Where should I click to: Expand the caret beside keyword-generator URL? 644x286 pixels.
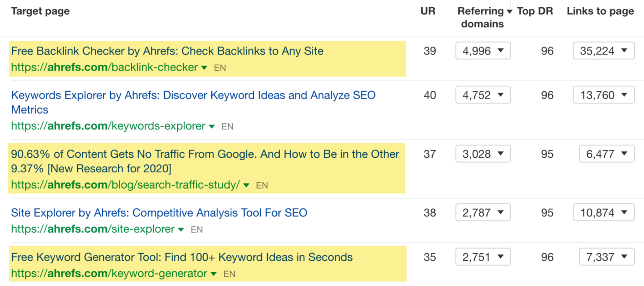tap(214, 273)
